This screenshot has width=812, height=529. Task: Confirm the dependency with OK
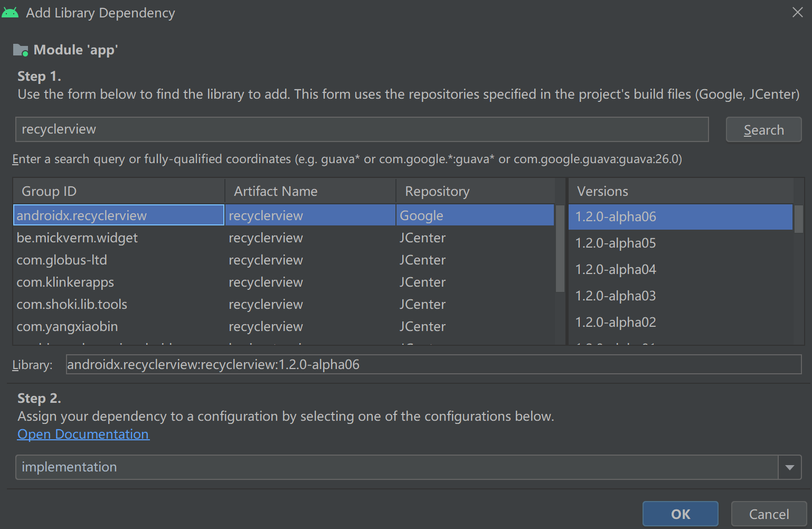680,514
